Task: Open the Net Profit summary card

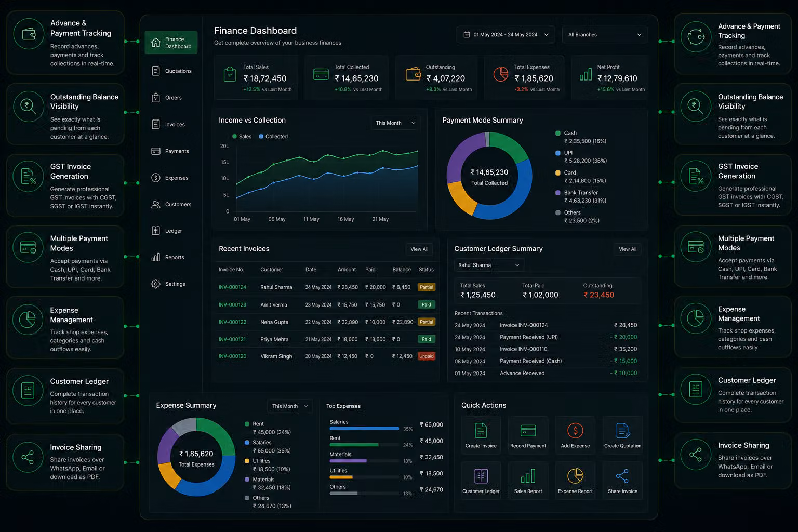Action: click(610, 77)
